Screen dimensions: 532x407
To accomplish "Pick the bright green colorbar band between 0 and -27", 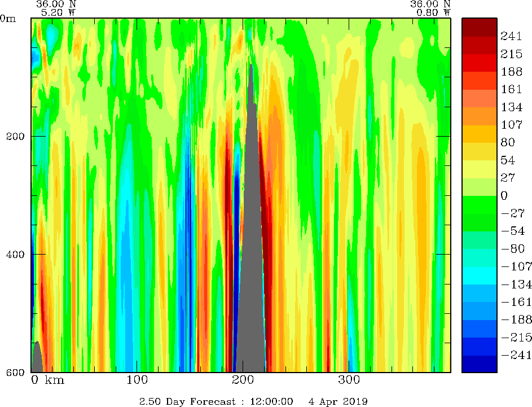I will click(480, 205).
